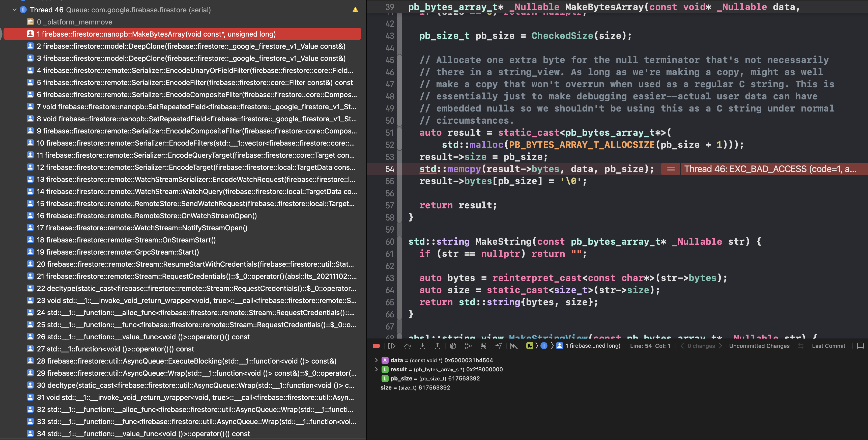Screen dimensions: 868x440
Task: Click the Step Into debug icon
Action: tap(422, 346)
